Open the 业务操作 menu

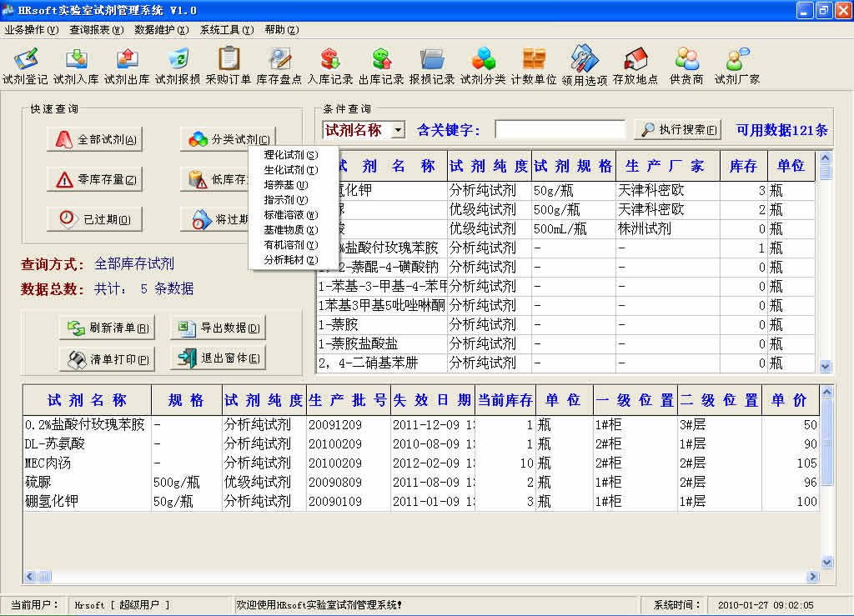(x=31, y=30)
